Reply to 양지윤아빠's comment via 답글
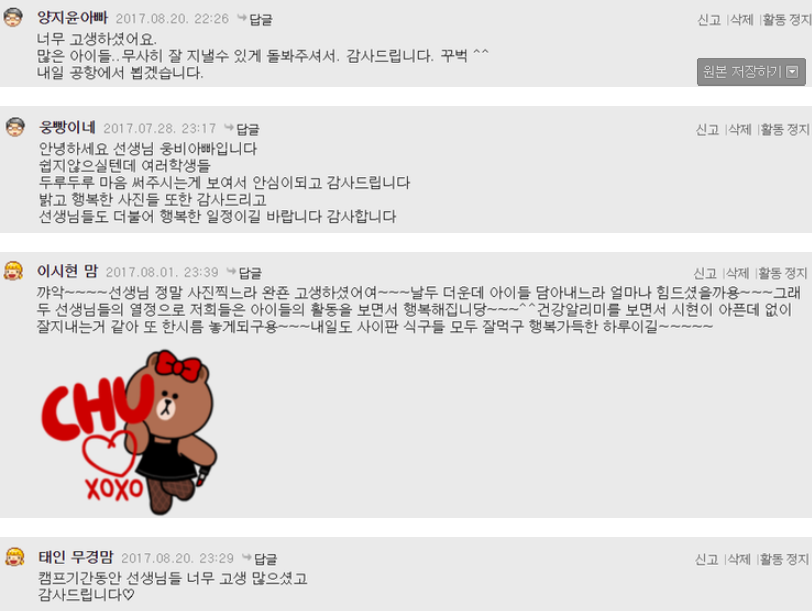812x612 pixels. tap(255, 19)
